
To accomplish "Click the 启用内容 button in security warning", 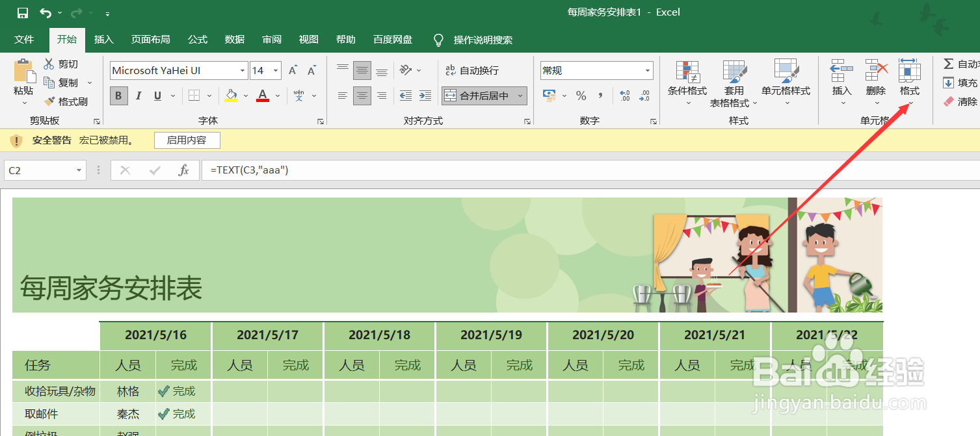I will 187,140.
